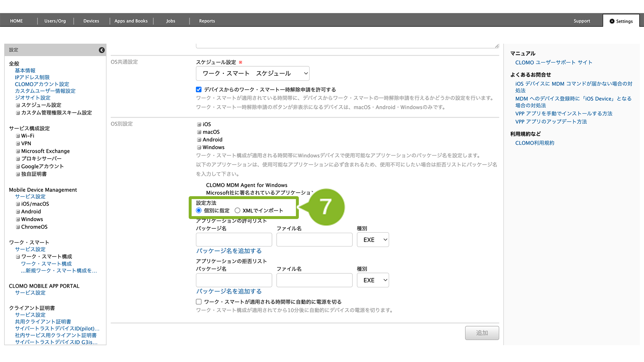The image size is (644, 362).
Task: Uncheck デバイスからのワーク・スマート一時解除申請を許可する checkbox
Action: (x=199, y=89)
